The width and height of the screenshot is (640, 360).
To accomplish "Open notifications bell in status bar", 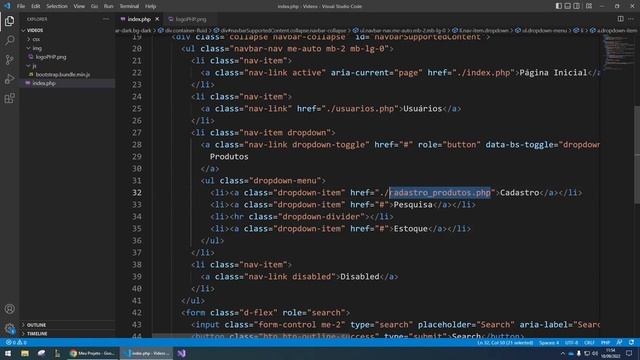I will pos(631,342).
